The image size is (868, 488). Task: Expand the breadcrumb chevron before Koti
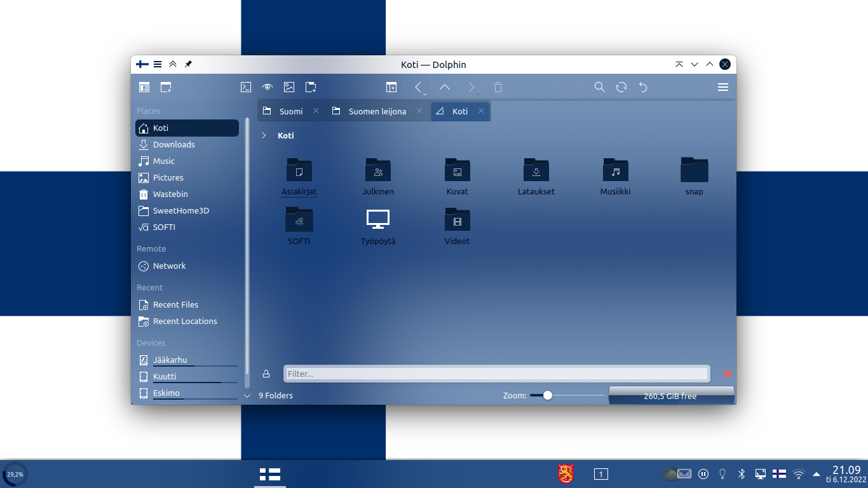pyautogui.click(x=264, y=135)
